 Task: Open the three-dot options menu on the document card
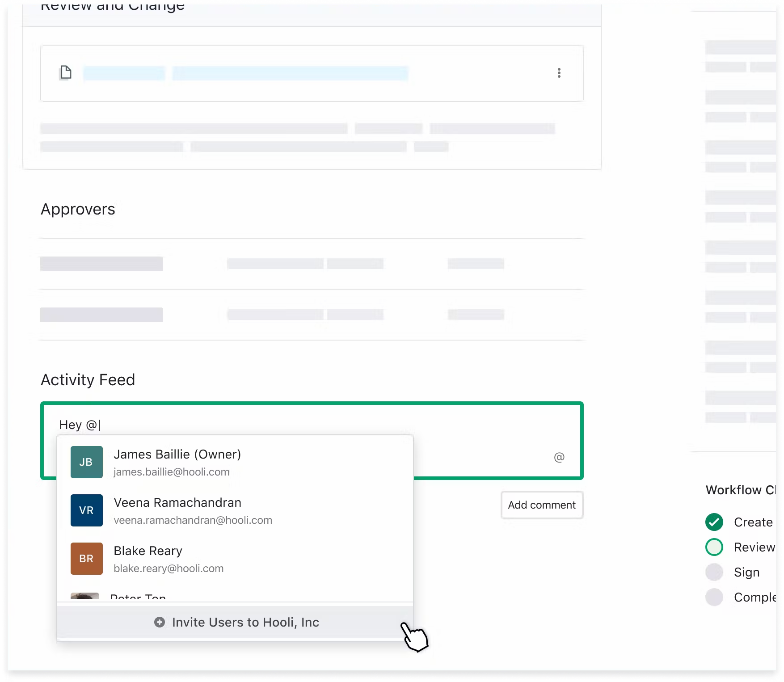pos(559,73)
